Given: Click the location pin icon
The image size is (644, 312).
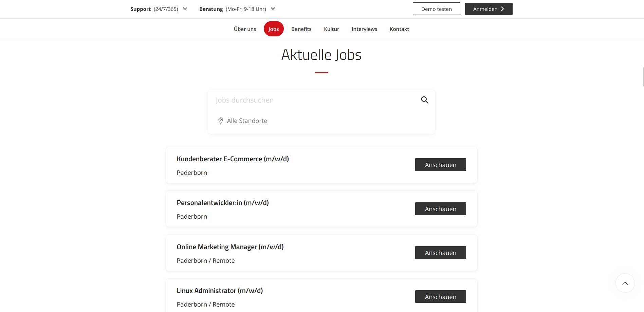Looking at the screenshot, I should click(x=221, y=121).
